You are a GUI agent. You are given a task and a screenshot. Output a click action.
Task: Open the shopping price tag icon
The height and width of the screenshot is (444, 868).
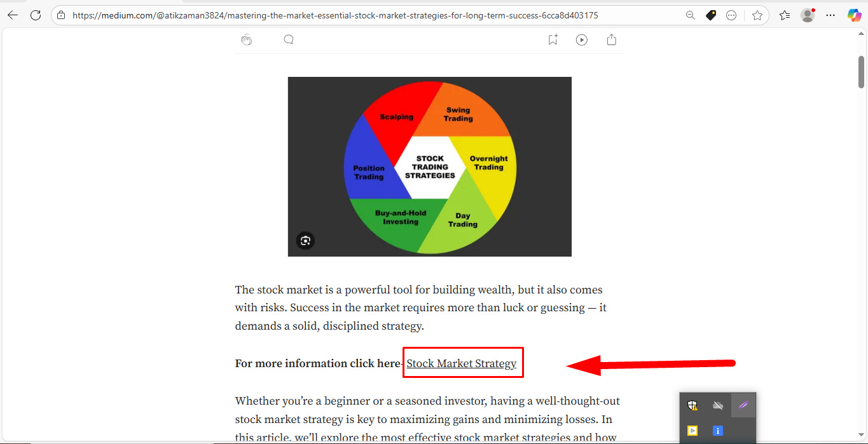coord(711,15)
